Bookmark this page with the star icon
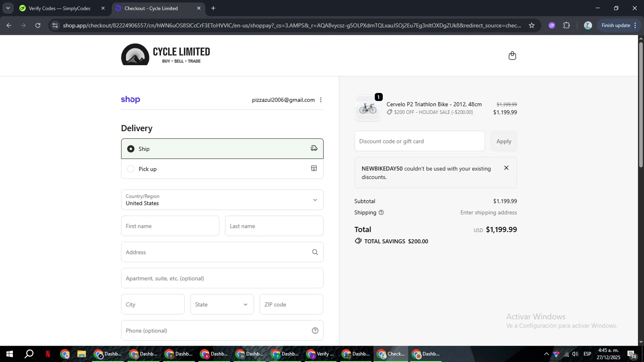Image resolution: width=644 pixels, height=362 pixels. click(x=532, y=25)
